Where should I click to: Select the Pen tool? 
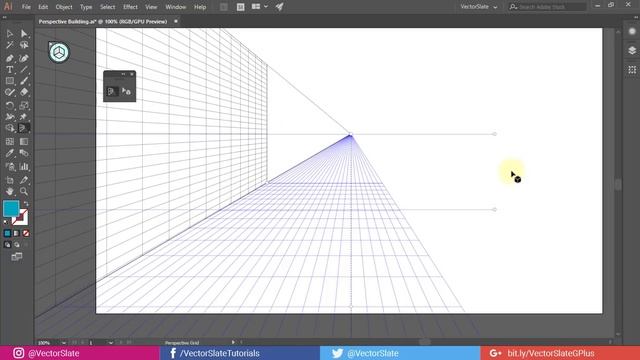click(x=10, y=58)
